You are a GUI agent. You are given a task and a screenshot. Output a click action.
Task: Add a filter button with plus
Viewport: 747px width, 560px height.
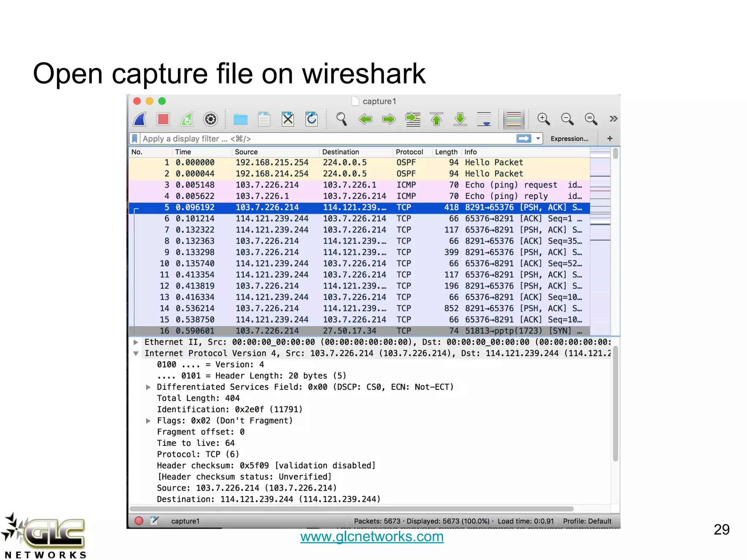tap(609, 139)
